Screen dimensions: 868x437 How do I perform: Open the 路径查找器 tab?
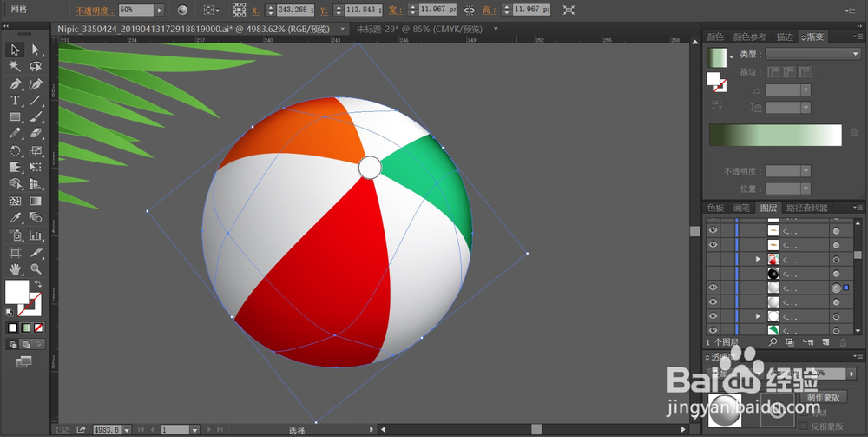tap(806, 208)
